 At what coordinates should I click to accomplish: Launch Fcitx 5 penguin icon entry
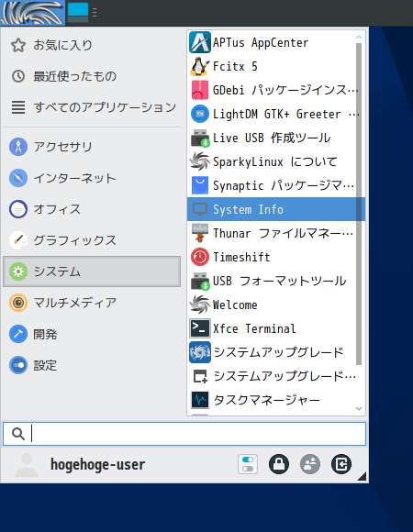pos(275,66)
